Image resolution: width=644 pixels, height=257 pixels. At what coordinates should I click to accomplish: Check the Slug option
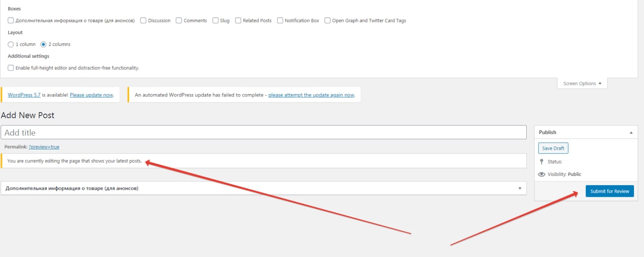point(215,21)
